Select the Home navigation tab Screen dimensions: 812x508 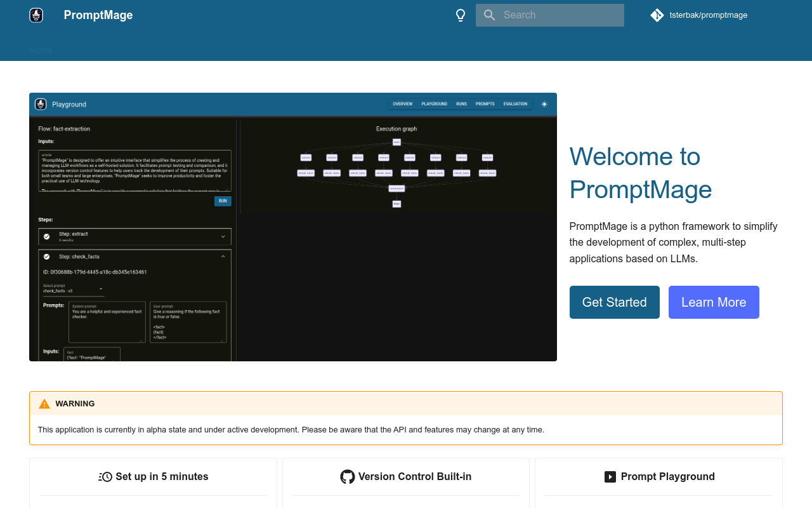click(x=41, y=50)
